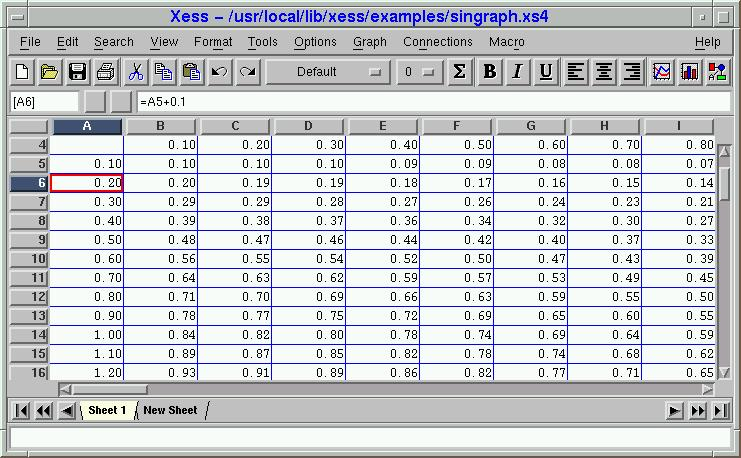Go to the last sheet arrow
The image size is (741, 458).
[x=720, y=411]
